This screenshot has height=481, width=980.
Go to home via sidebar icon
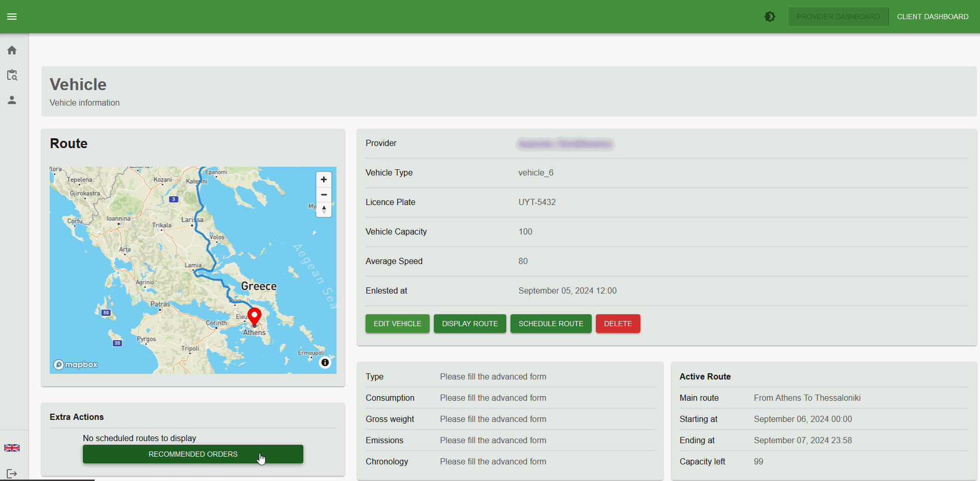pyautogui.click(x=12, y=50)
